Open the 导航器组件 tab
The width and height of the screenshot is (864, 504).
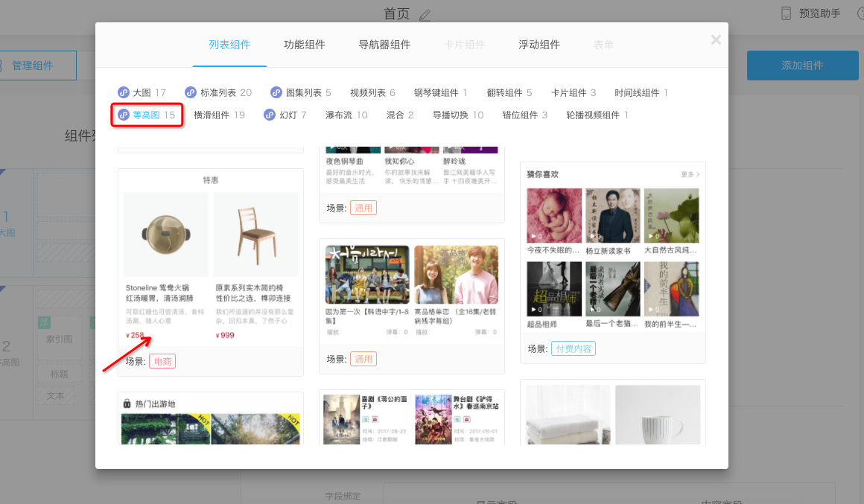(x=384, y=45)
